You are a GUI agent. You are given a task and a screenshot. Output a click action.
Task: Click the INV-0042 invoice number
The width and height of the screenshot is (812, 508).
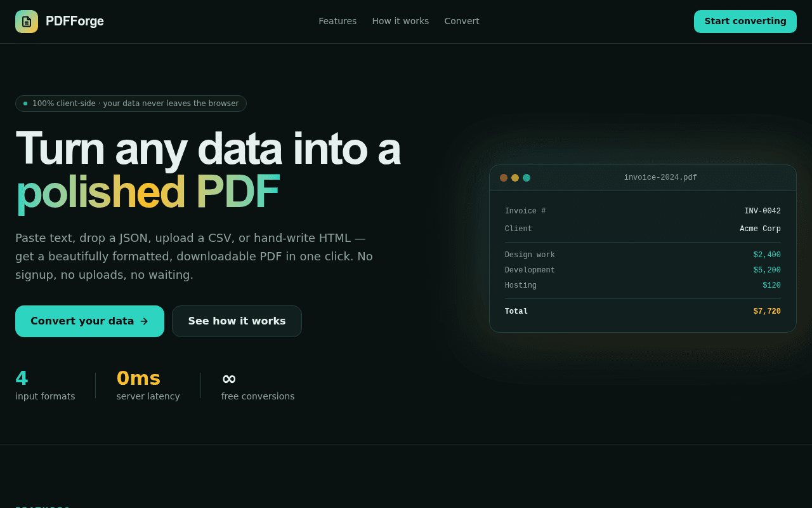[763, 211]
